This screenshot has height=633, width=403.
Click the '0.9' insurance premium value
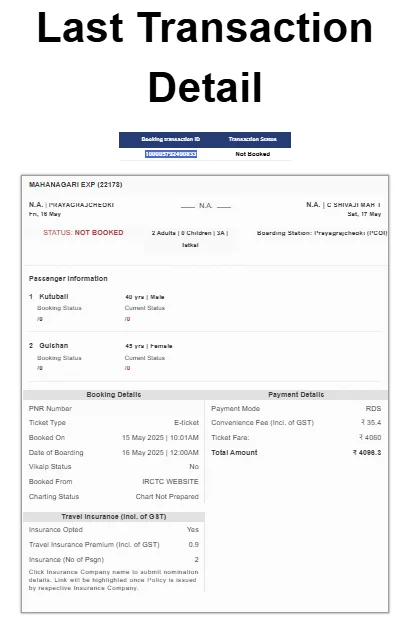tap(193, 545)
